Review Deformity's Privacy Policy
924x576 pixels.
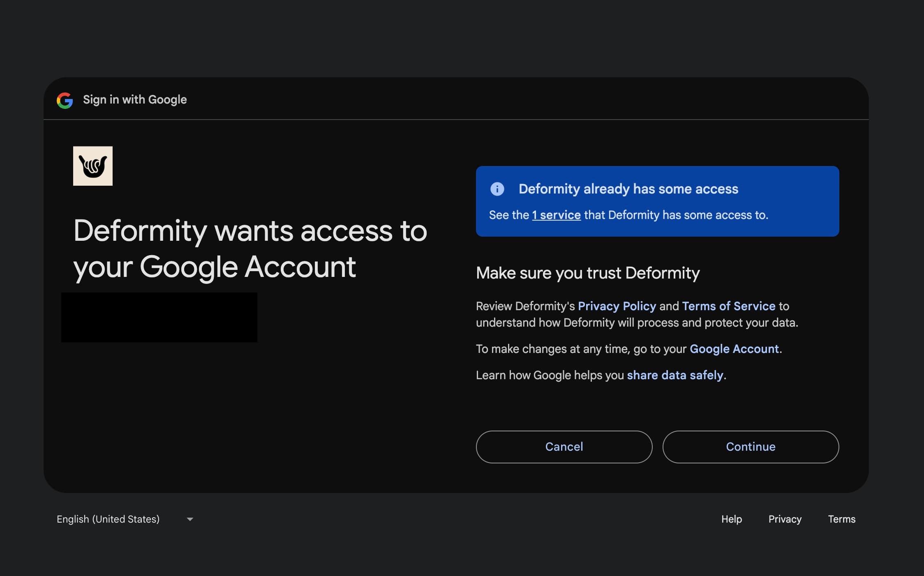point(617,306)
